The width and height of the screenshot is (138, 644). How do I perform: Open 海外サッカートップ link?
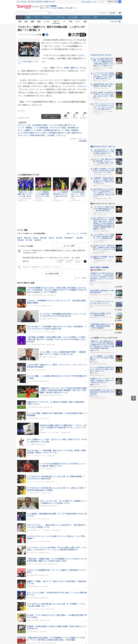(73, 233)
